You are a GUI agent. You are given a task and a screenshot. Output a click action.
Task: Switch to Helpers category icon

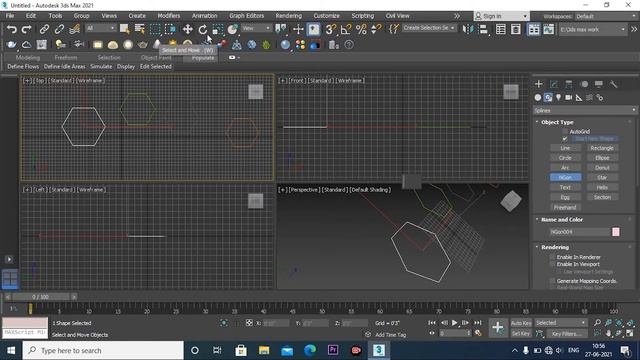(x=579, y=97)
